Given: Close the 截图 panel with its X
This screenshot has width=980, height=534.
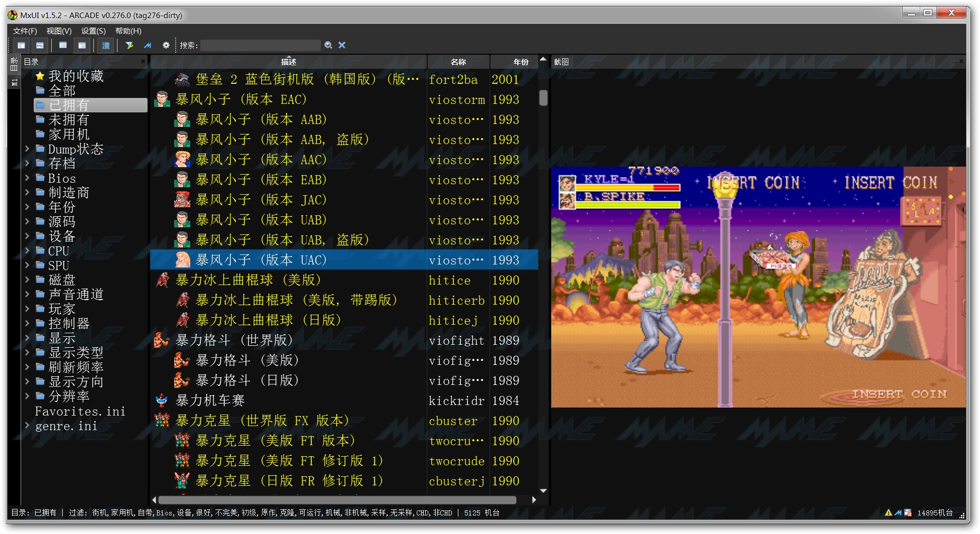Looking at the screenshot, I should click(x=961, y=61).
